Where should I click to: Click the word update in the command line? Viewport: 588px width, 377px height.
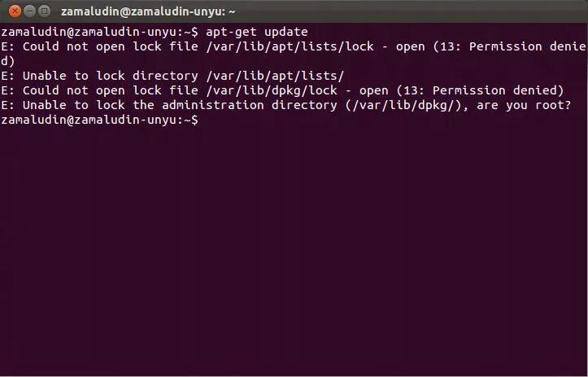click(x=286, y=32)
